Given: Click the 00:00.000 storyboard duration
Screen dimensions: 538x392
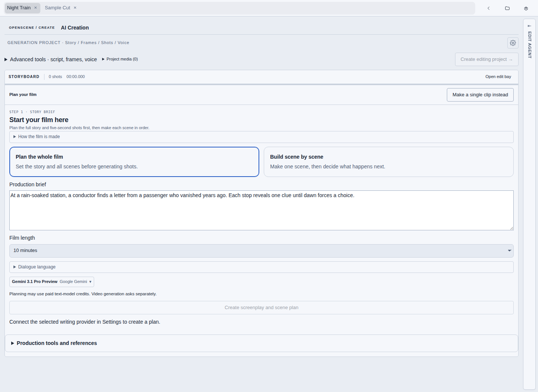Looking at the screenshot, I should pyautogui.click(x=75, y=77).
